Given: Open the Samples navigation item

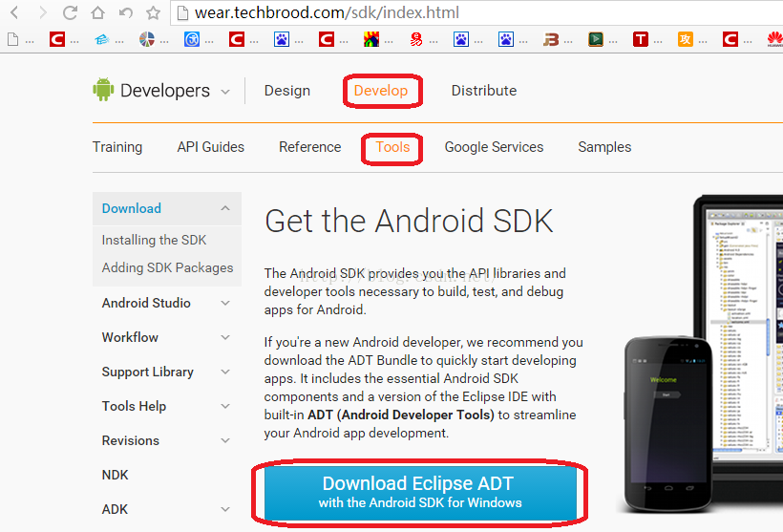Looking at the screenshot, I should (604, 147).
